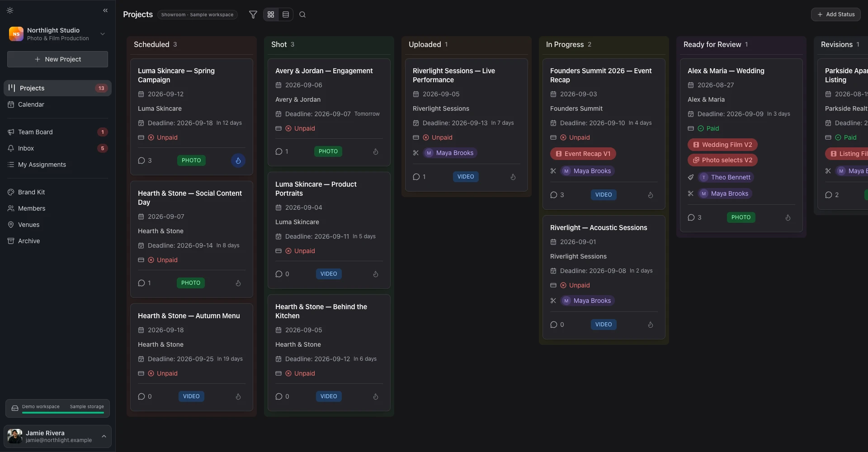Open the Jamie Rivera account menu

(57, 436)
